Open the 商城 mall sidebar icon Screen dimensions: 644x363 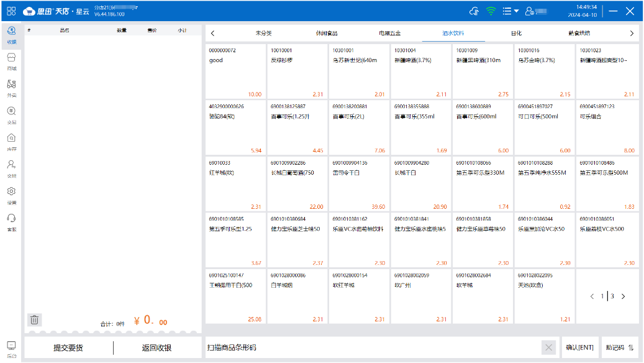12,62
